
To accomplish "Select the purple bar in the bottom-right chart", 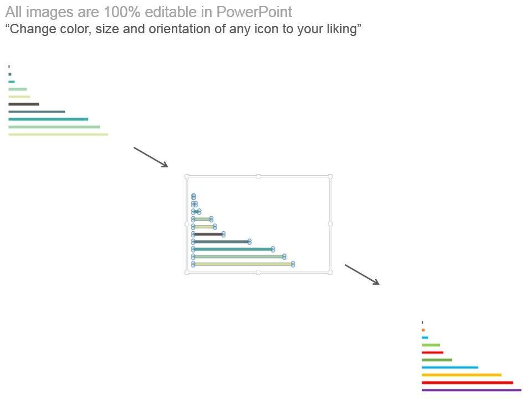I will [x=471, y=390].
